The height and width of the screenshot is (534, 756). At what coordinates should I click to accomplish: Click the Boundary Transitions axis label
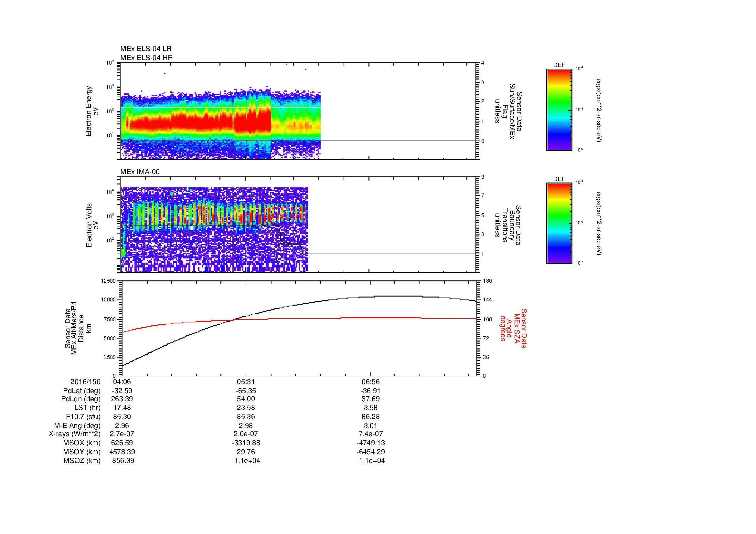(508, 225)
